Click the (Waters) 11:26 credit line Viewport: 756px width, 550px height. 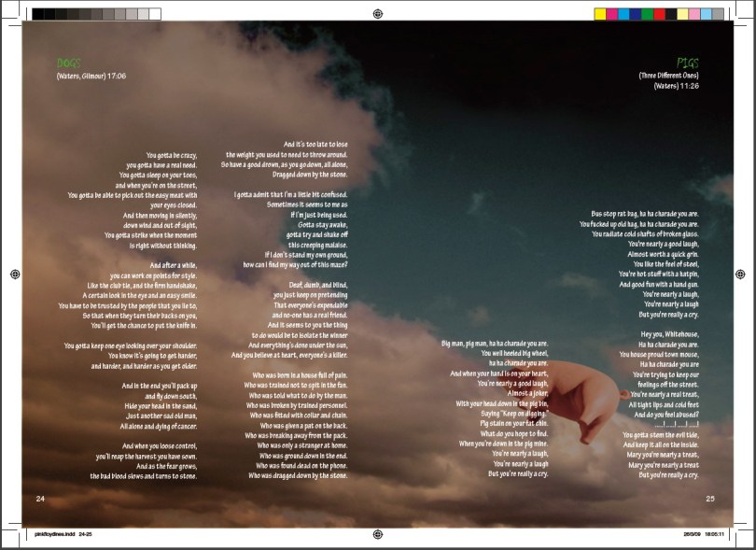pos(676,86)
